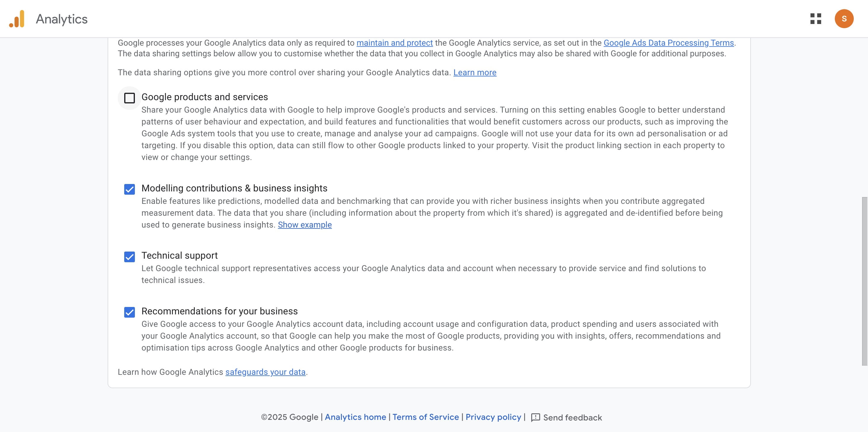View the Google Ads Data Processing Terms
This screenshot has height=432, width=868.
(669, 43)
